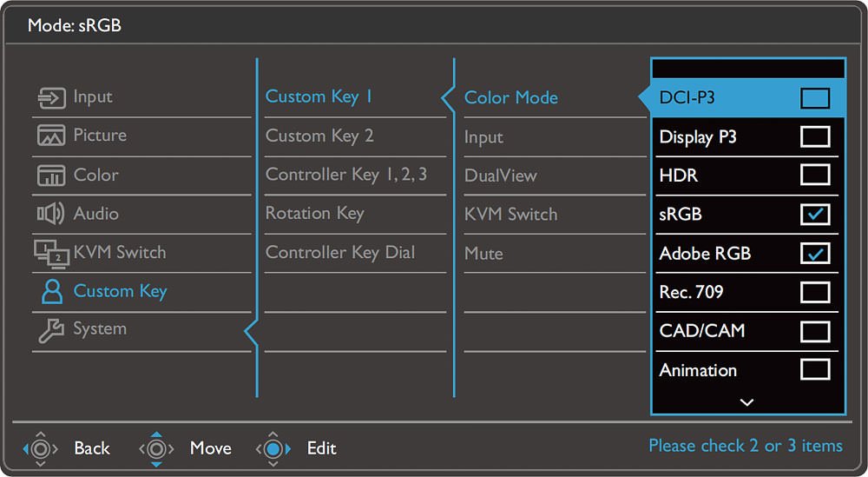Click the Color bar-chart icon

click(x=51, y=175)
